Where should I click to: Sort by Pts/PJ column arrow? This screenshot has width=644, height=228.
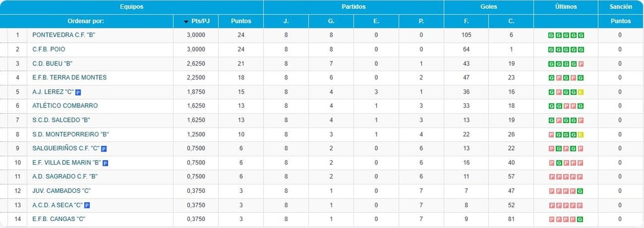tap(186, 21)
